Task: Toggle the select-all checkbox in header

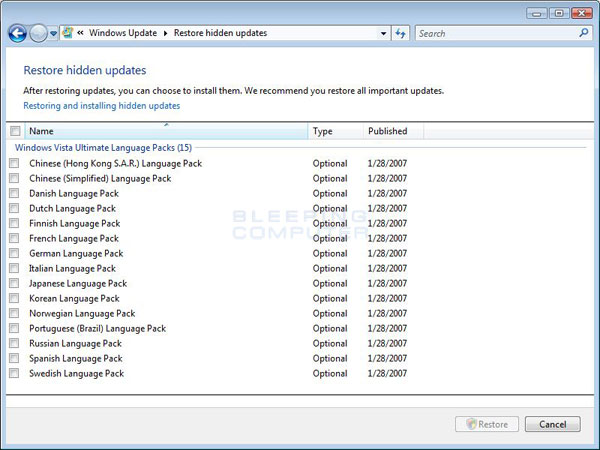Action: tap(15, 131)
